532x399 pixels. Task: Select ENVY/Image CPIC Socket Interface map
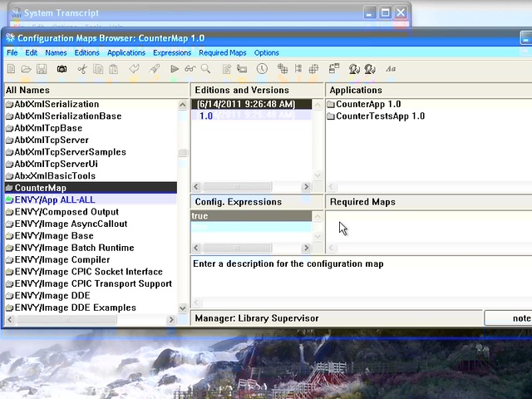pos(91,272)
